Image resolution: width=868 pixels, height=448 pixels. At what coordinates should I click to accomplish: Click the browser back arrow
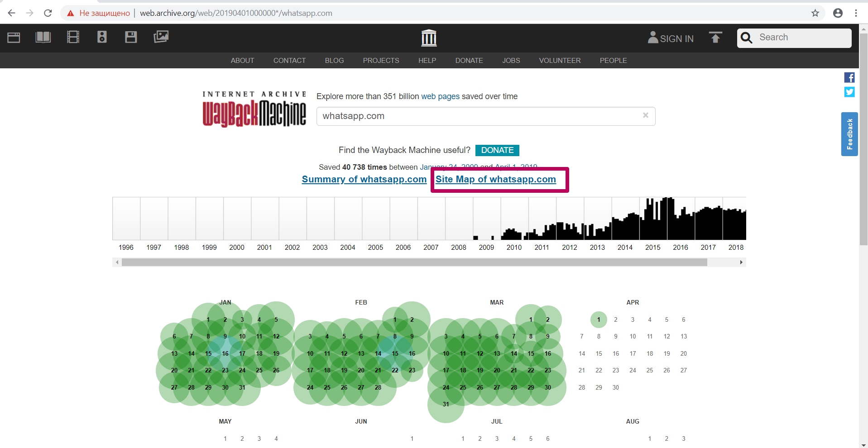pos(12,13)
